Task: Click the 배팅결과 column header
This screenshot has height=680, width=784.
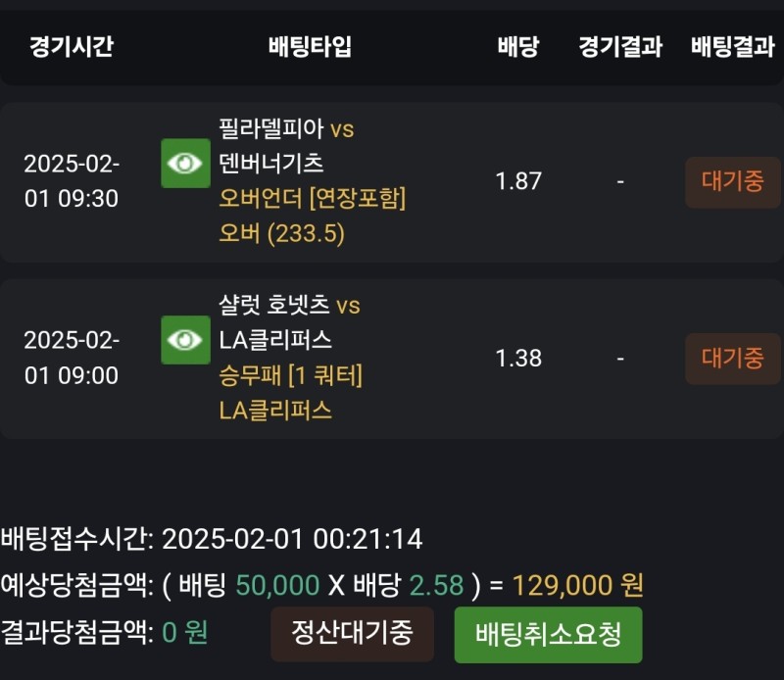Action: [732, 46]
